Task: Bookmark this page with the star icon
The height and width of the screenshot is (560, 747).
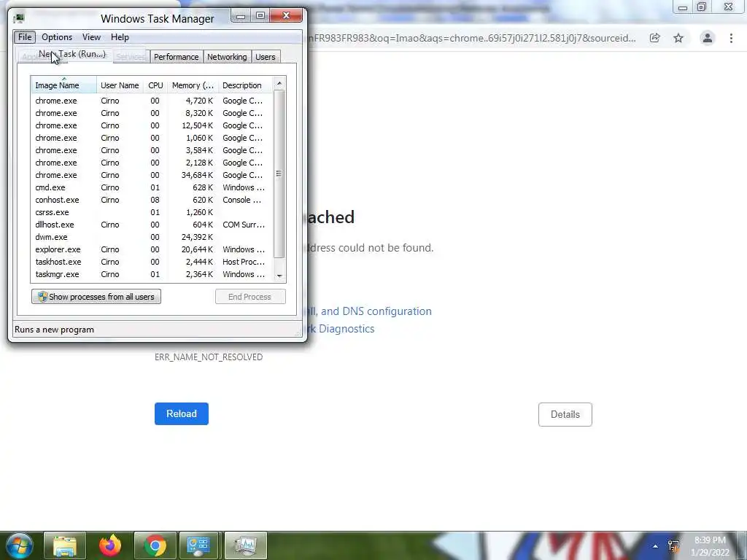Action: tap(678, 38)
